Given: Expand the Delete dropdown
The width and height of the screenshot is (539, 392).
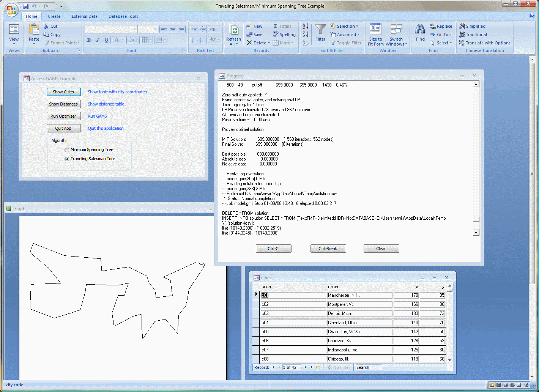Looking at the screenshot, I should point(269,43).
